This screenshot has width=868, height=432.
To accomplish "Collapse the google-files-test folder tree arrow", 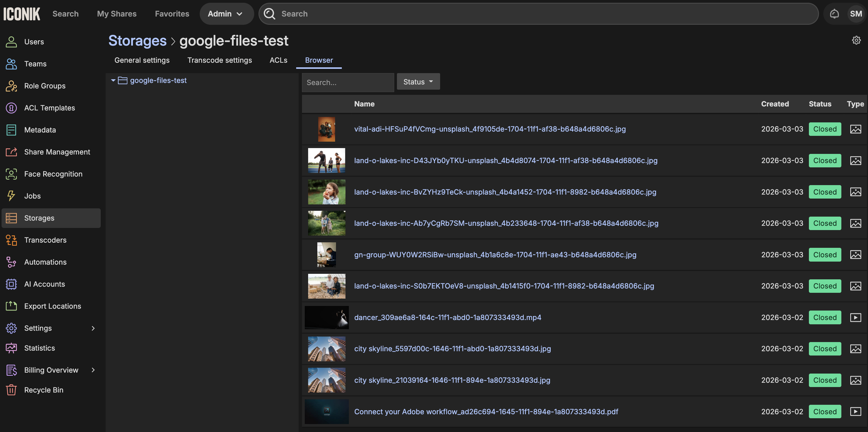I will click(113, 80).
